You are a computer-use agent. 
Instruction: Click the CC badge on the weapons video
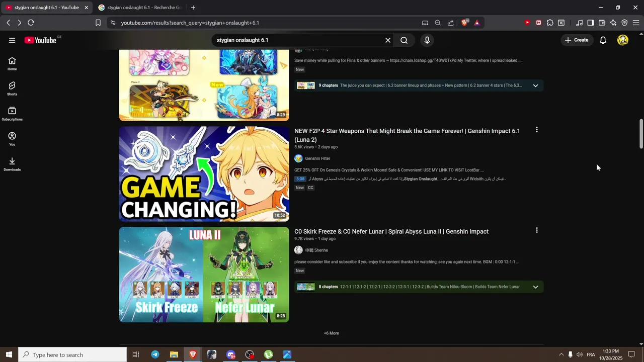click(310, 188)
